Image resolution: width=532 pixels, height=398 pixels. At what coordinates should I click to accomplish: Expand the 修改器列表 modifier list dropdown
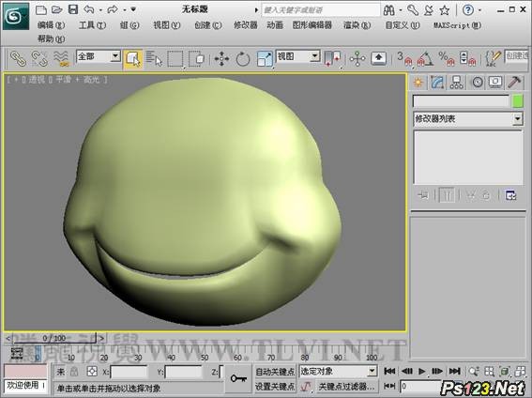pos(468,119)
